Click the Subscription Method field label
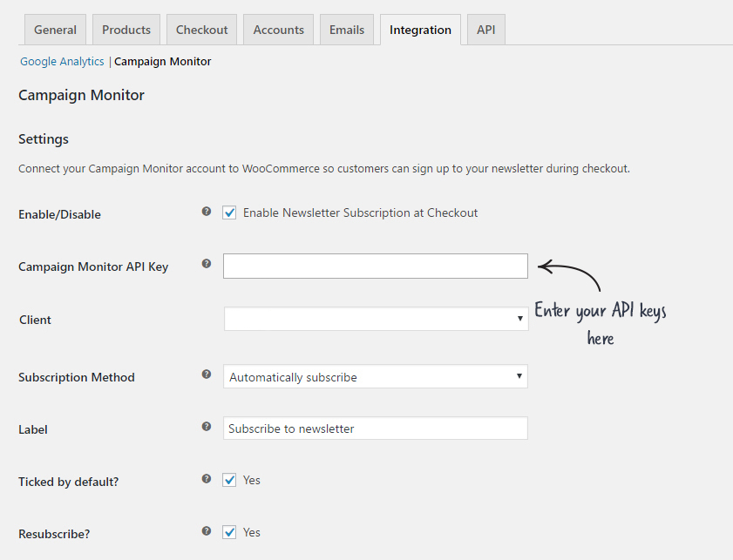Viewport: 733px width, 560px height. (x=77, y=377)
